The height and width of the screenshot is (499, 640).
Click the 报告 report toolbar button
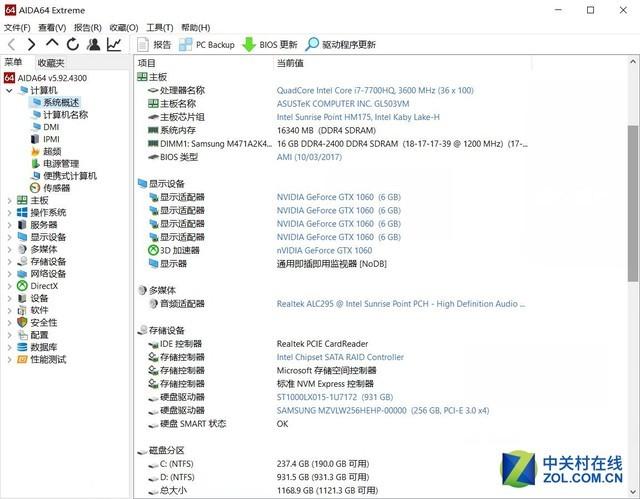(x=154, y=44)
